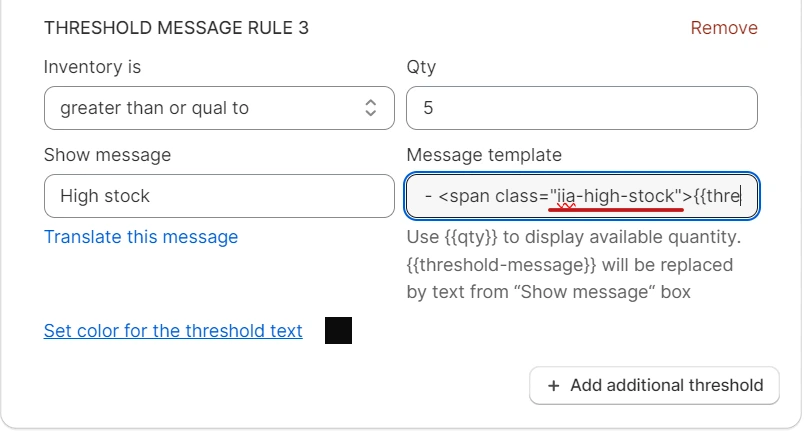Click the "{{threshold-message}} will be replaced" hint line
The image size is (807, 431).
(x=569, y=265)
